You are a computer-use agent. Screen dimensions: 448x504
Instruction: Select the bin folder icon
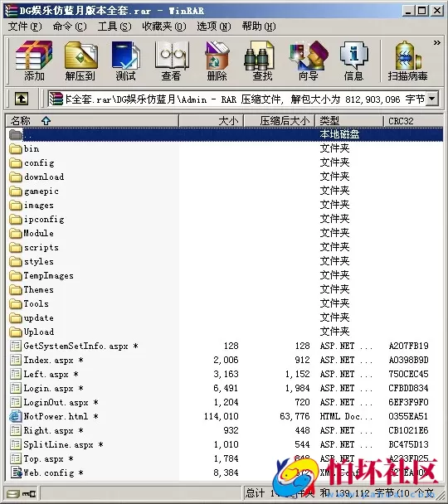[16, 149]
